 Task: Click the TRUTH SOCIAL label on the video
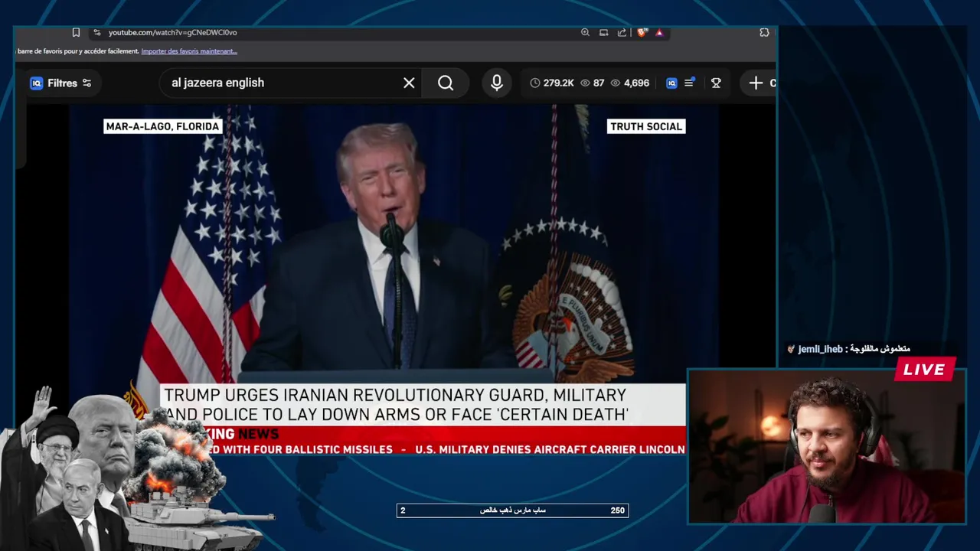click(x=645, y=126)
